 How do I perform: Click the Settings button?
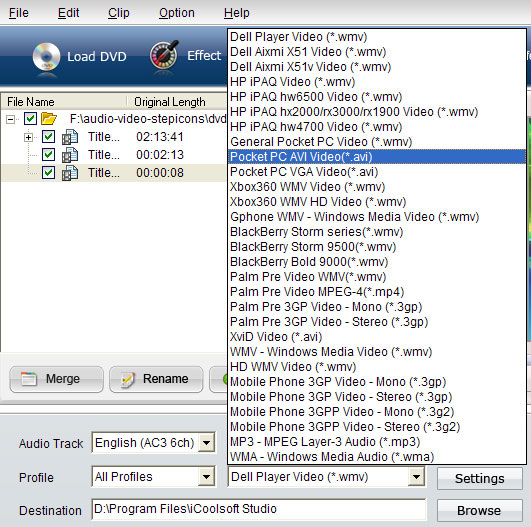480,479
